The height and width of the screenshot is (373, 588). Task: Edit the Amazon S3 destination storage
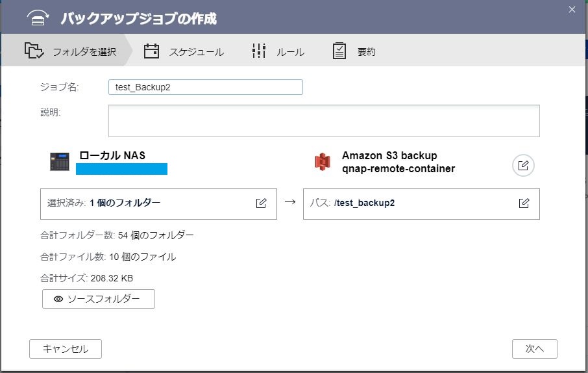point(523,165)
